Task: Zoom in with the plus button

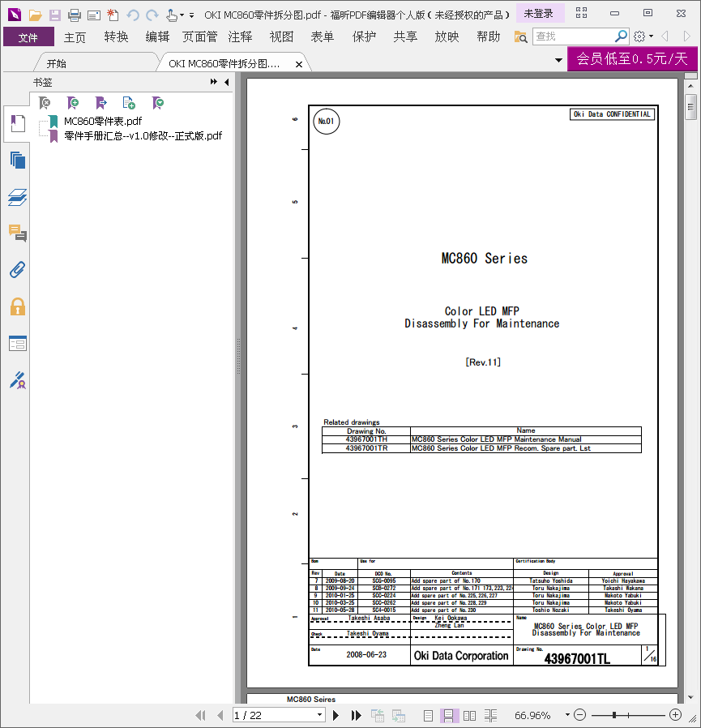Action: 675,715
